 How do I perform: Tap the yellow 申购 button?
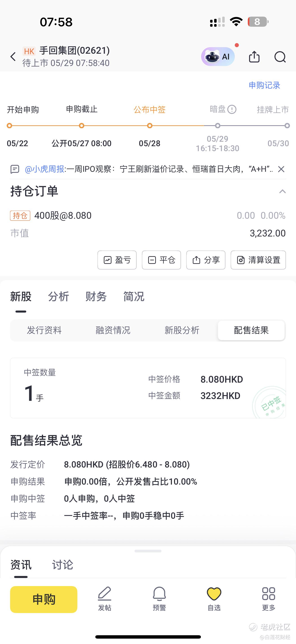pyautogui.click(x=44, y=599)
